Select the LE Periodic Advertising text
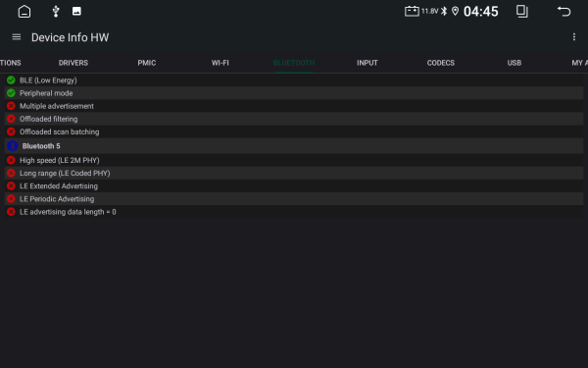 (x=57, y=198)
